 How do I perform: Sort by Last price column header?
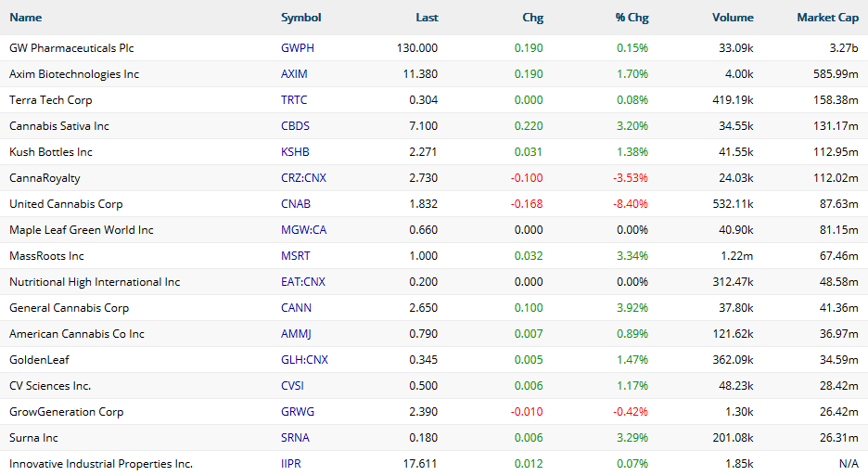(427, 18)
